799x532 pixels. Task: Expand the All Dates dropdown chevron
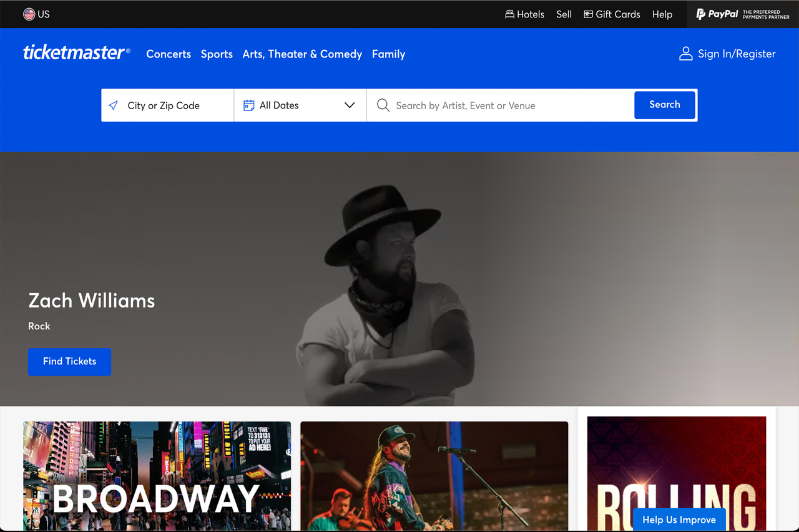coord(350,105)
